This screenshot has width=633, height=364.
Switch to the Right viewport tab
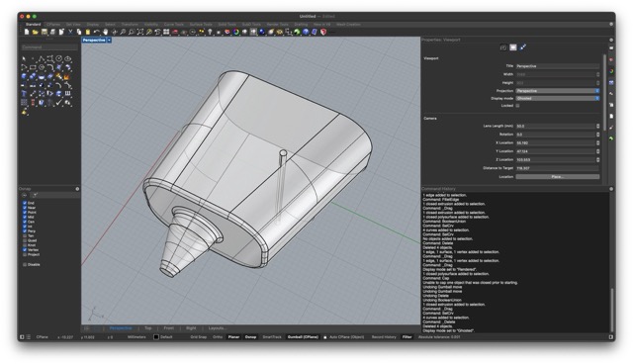click(191, 328)
